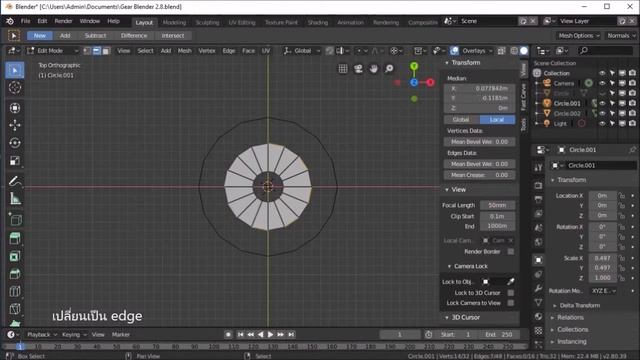640x360 pixels.
Task: Toggle overlays display button
Action: pos(454,51)
